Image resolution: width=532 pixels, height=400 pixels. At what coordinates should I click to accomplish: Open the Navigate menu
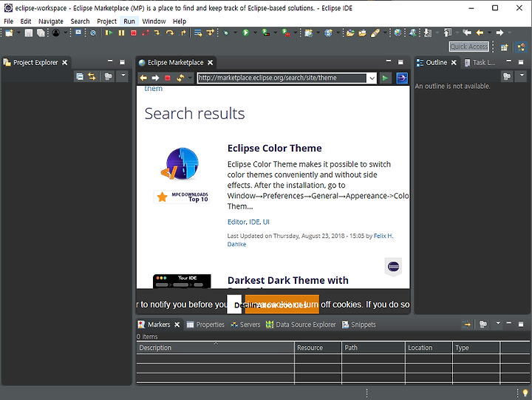pos(51,21)
